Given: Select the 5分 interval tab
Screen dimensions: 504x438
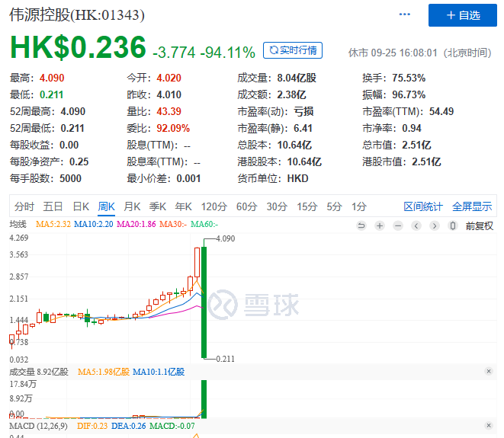Looking at the screenshot, I should pos(334,206).
